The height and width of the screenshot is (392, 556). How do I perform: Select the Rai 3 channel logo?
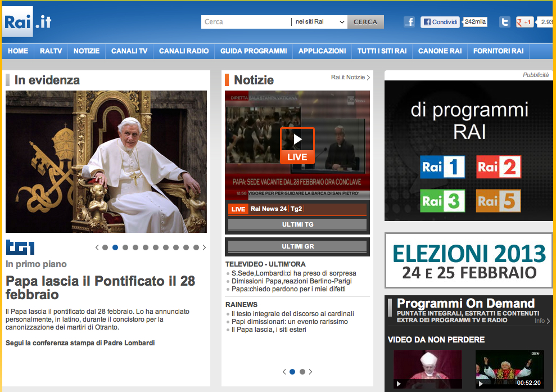442,201
